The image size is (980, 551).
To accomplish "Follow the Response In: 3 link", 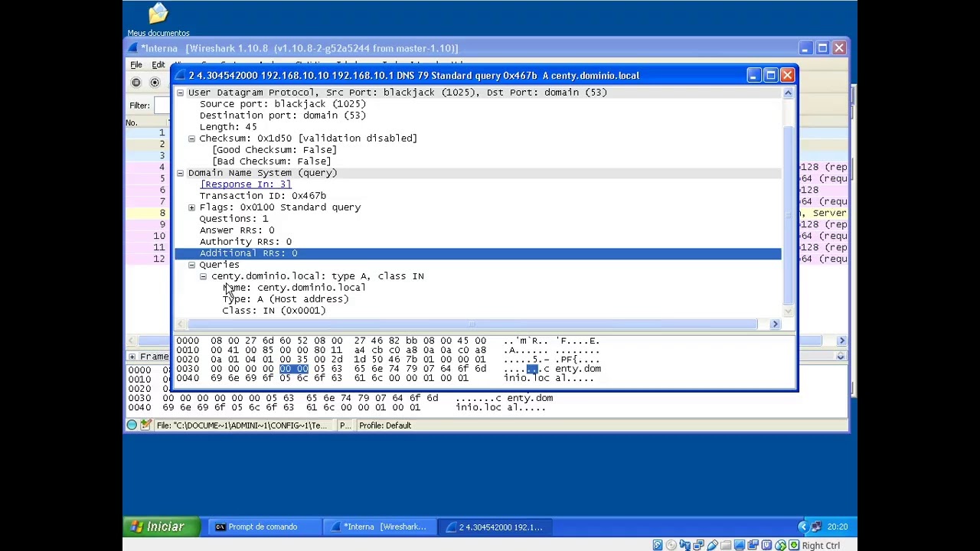I will point(245,184).
